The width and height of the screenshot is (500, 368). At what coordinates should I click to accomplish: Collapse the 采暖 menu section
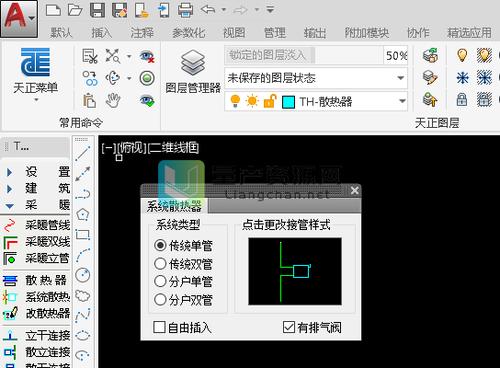tap(9, 206)
